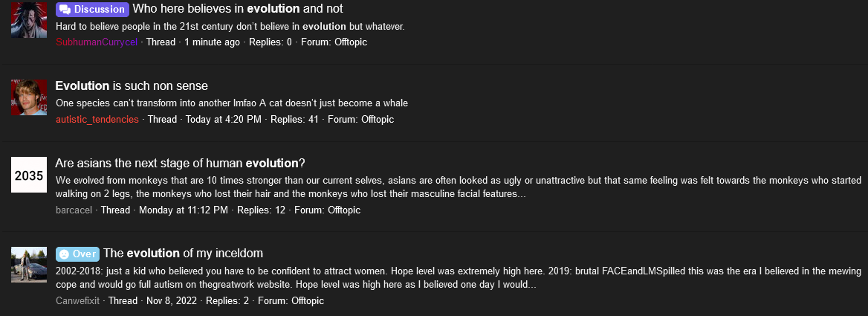Go to Offtopic forum from Canwefixit's result
The width and height of the screenshot is (868, 316).
[308, 301]
